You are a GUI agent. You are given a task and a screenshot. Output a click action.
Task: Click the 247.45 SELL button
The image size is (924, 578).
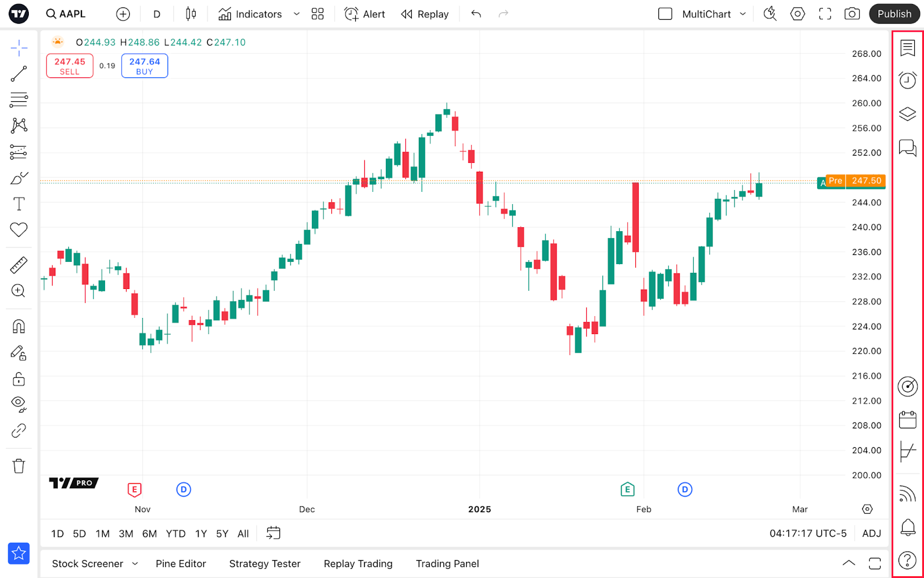pyautogui.click(x=69, y=66)
